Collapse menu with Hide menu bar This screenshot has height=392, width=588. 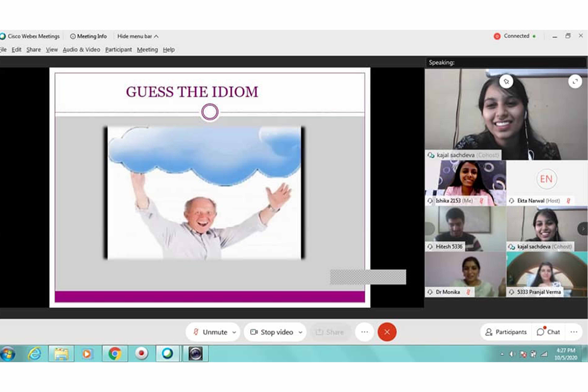[138, 36]
